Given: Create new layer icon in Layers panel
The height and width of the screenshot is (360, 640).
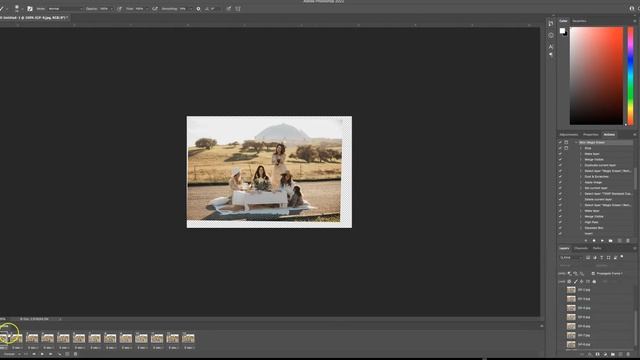Looking at the screenshot, I should point(620,354).
